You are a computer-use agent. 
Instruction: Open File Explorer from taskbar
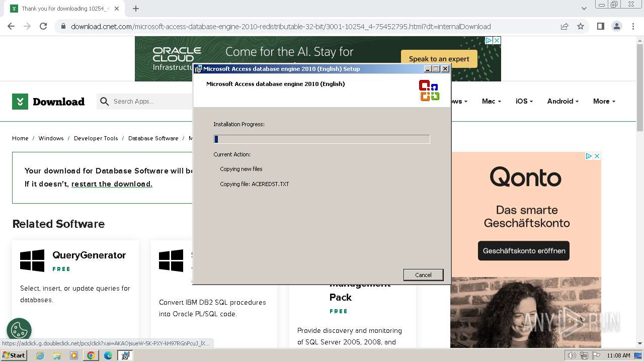[x=57, y=355]
